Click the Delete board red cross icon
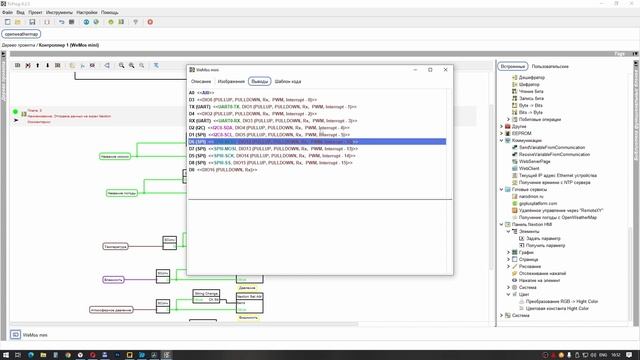Viewport: 640px width, 360px height. [28, 65]
